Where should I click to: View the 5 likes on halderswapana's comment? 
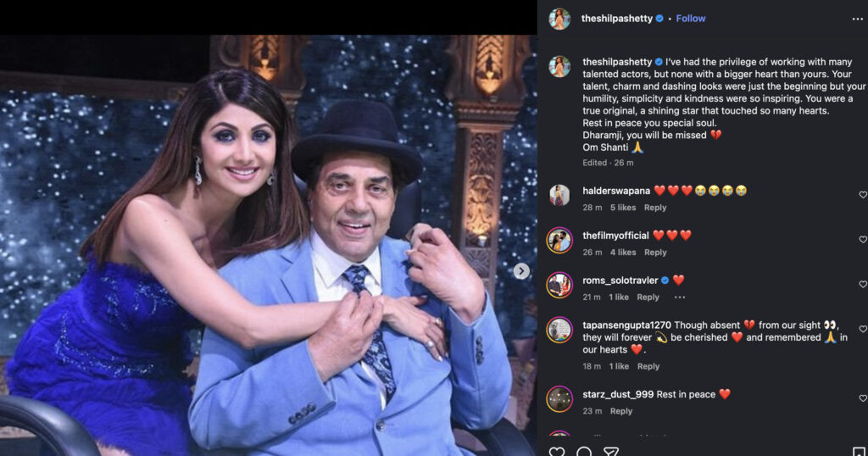(x=623, y=208)
